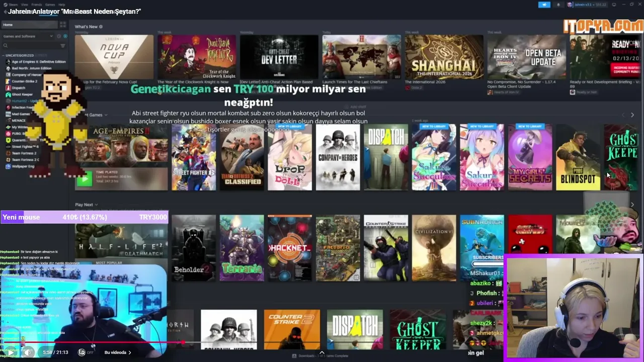Screen dimensions: 644x362
Task: Open the Friends menu
Action: [37, 5]
